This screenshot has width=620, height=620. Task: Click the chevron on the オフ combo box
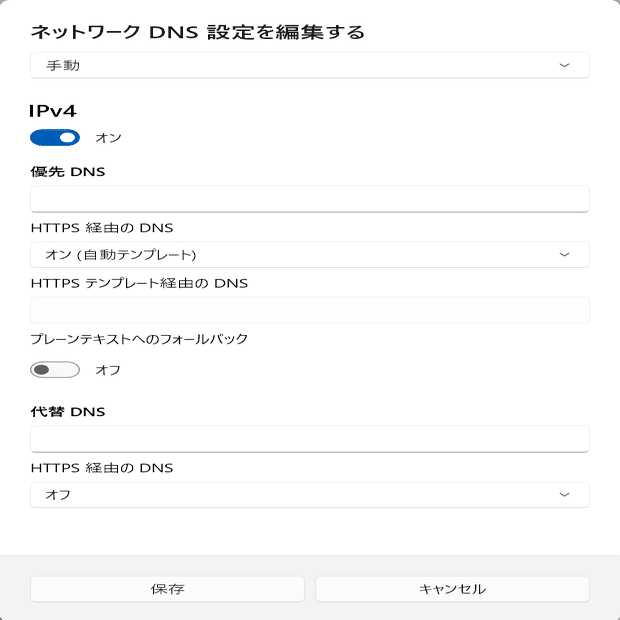(x=564, y=495)
